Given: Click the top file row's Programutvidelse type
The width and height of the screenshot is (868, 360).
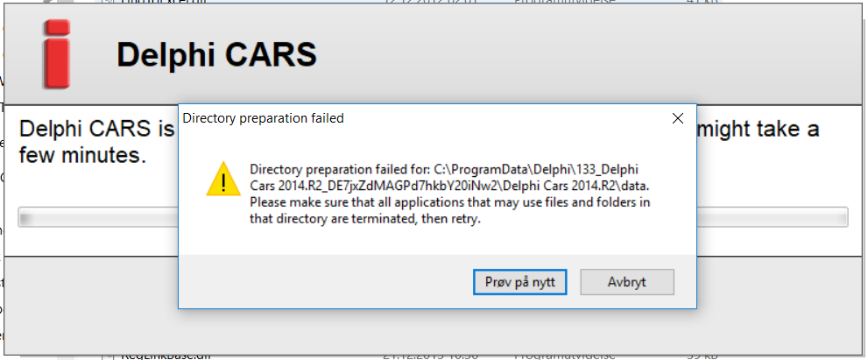Looking at the screenshot, I should (x=565, y=2).
